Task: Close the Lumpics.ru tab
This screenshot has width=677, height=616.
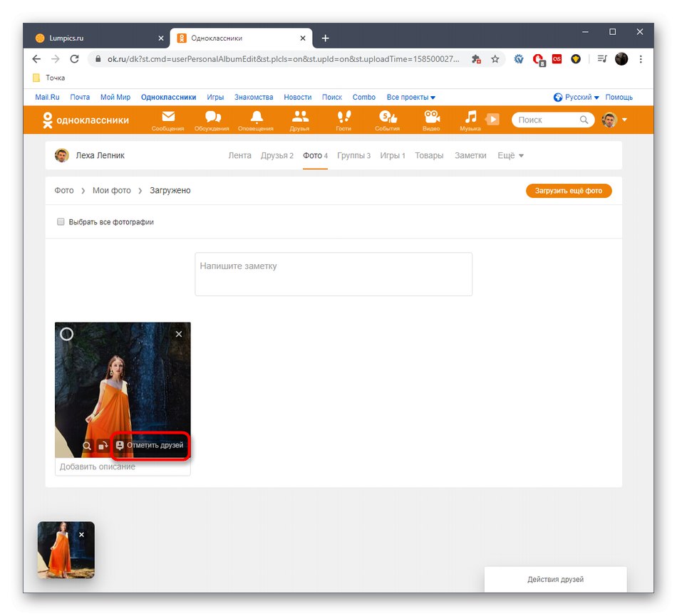Action: (161, 38)
